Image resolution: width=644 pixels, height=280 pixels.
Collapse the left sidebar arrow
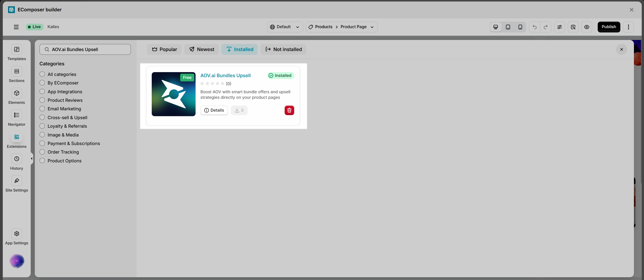click(x=32, y=158)
